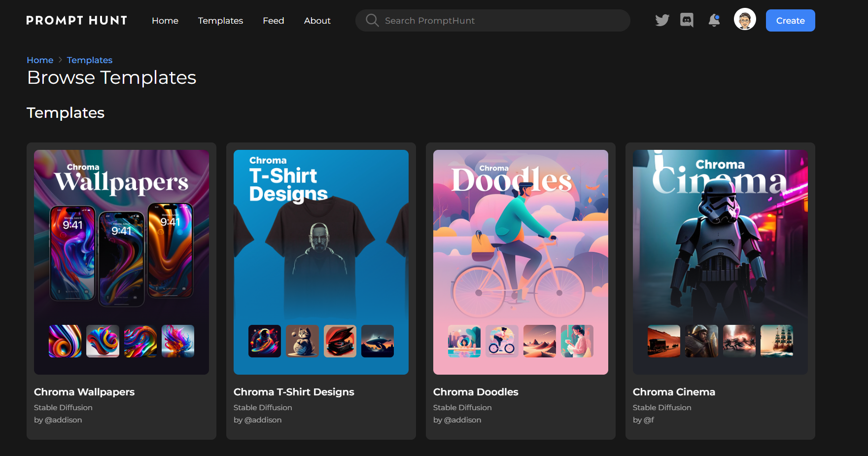This screenshot has width=868, height=456.
Task: Click the Chroma Cinema title
Action: point(674,392)
